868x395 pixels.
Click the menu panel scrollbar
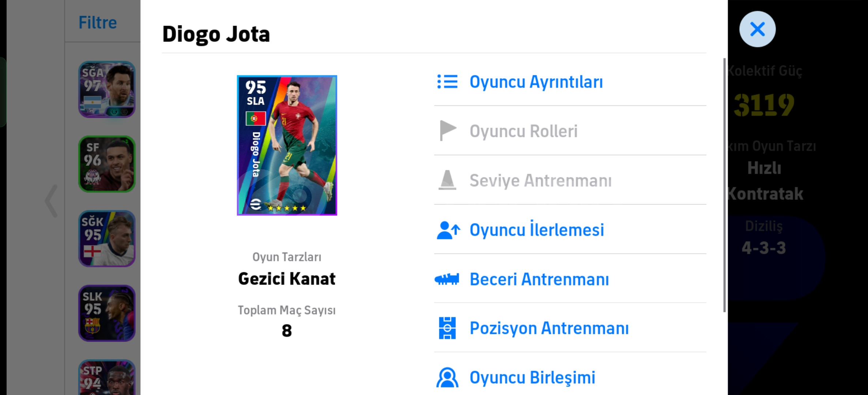point(724,185)
